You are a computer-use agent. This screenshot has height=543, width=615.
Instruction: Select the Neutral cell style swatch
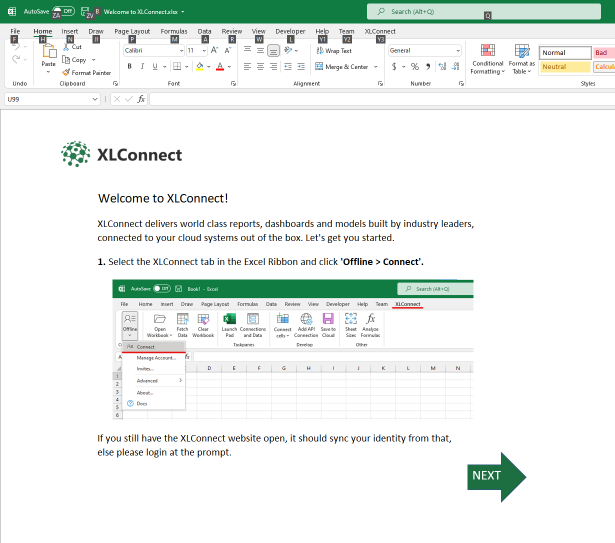click(x=564, y=67)
